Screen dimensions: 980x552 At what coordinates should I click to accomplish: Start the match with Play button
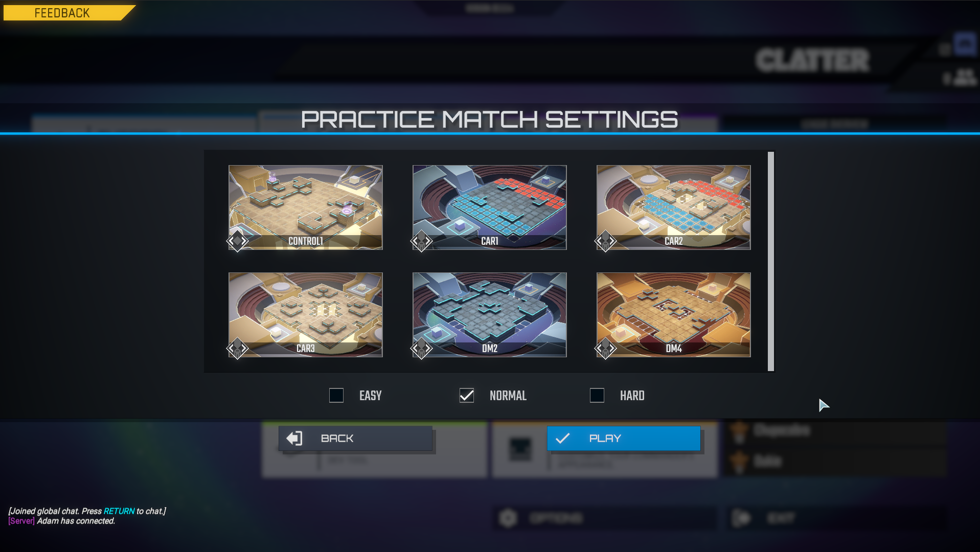(624, 438)
